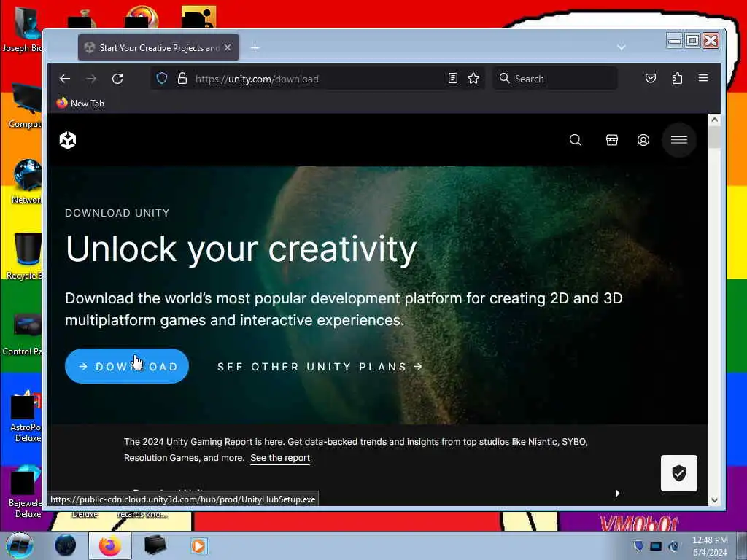
Task: Click the blue globe taskbar icon
Action: click(65, 545)
